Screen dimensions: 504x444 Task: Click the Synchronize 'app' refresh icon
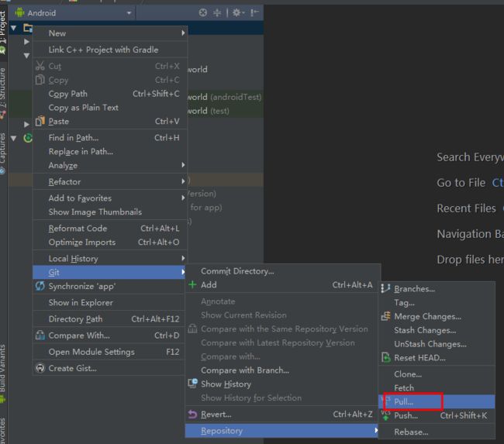coord(40,286)
